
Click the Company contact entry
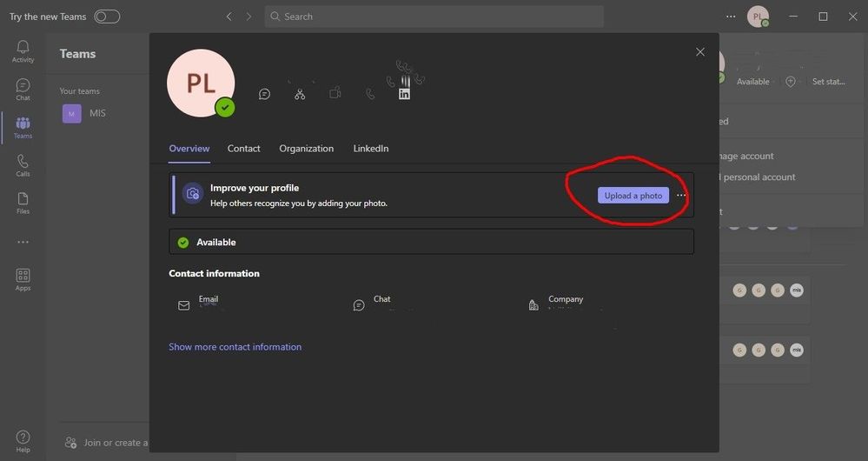pyautogui.click(x=558, y=303)
